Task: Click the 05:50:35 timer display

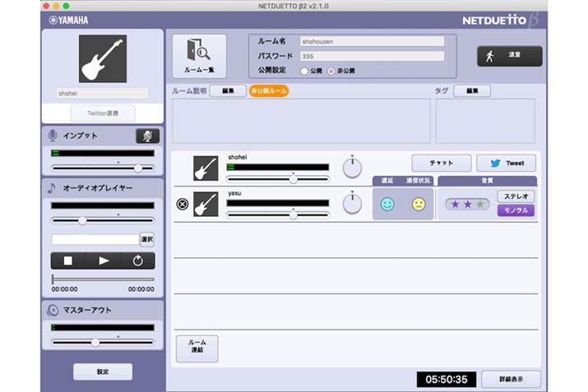Action: click(447, 379)
